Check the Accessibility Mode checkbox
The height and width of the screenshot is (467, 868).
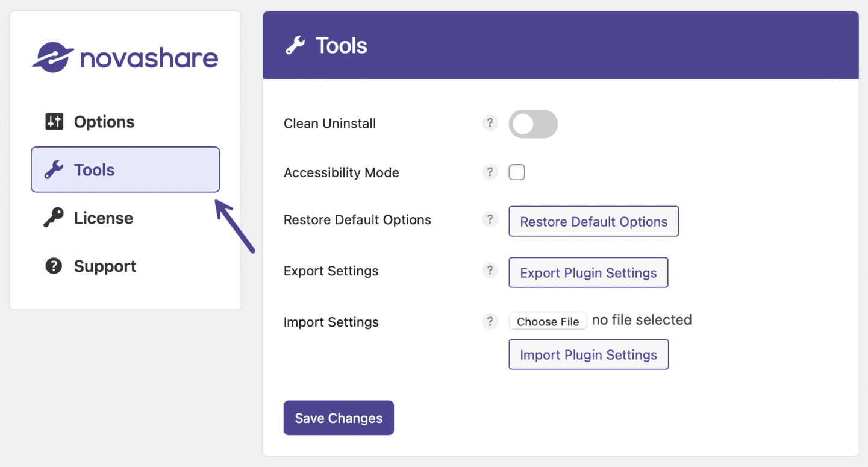(x=516, y=172)
